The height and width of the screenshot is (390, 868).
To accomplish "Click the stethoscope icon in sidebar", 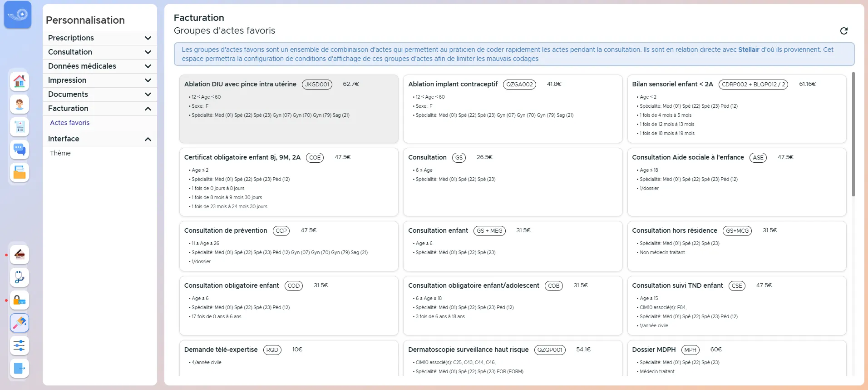I will pos(20,277).
